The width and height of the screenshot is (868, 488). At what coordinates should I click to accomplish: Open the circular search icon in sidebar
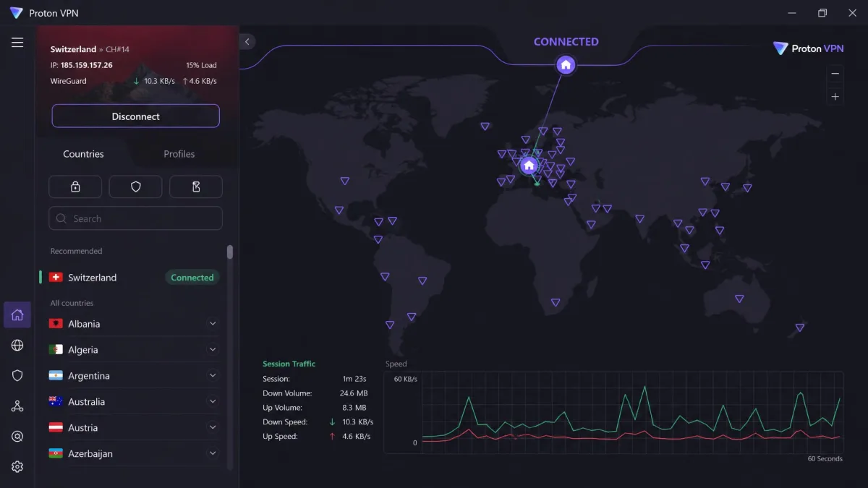pos(17,437)
